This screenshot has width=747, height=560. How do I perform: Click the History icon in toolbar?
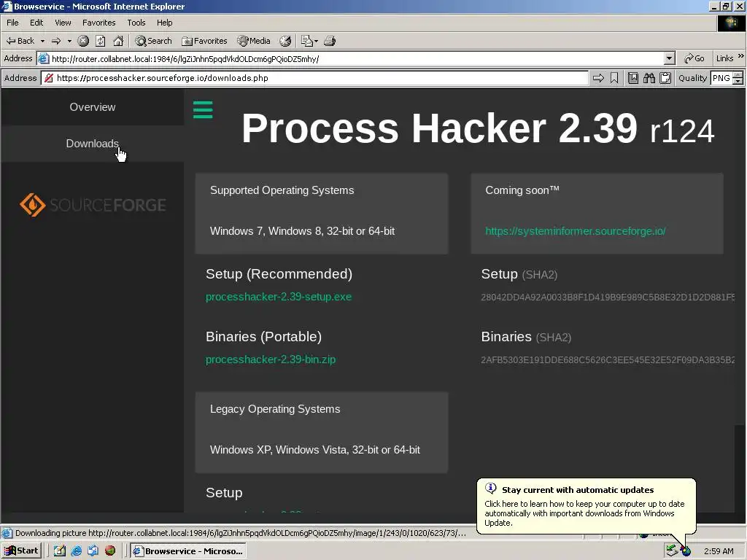tap(285, 41)
